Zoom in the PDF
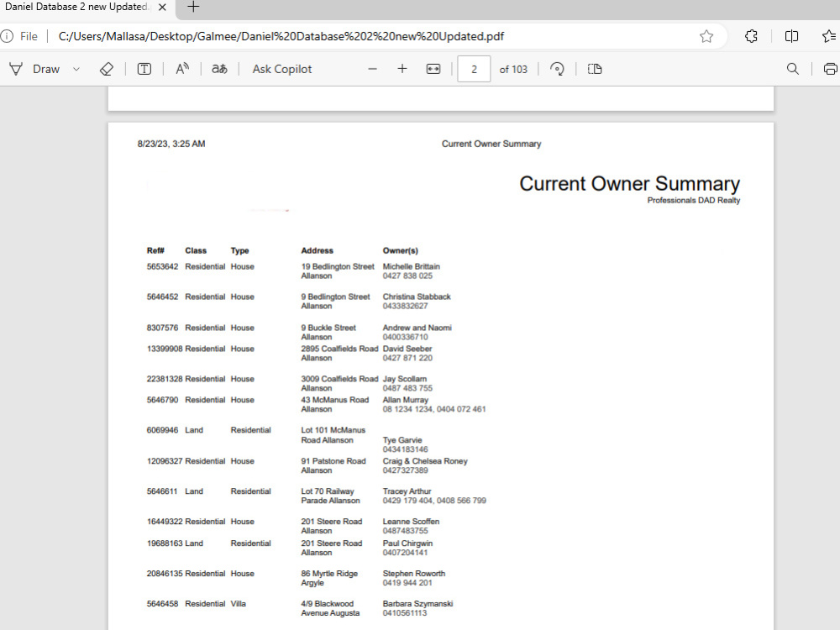The image size is (840, 630). click(x=402, y=69)
